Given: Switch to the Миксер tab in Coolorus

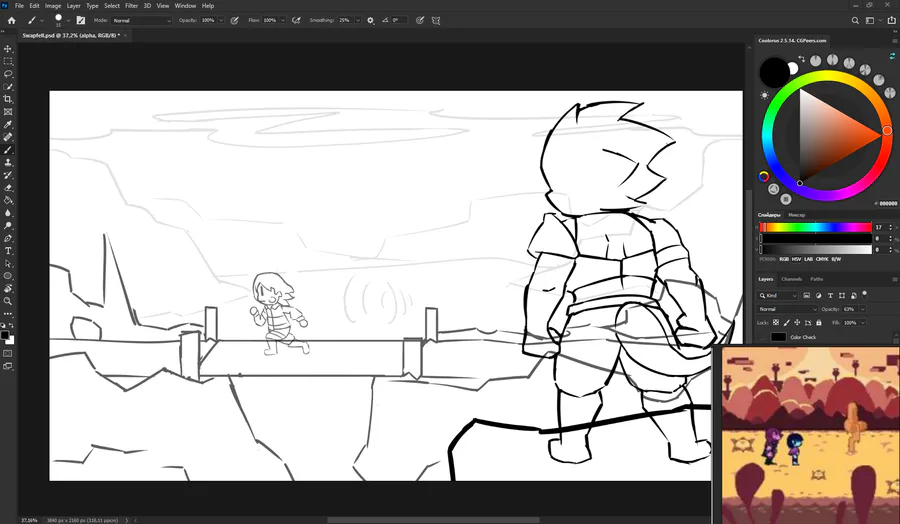Looking at the screenshot, I should [797, 215].
